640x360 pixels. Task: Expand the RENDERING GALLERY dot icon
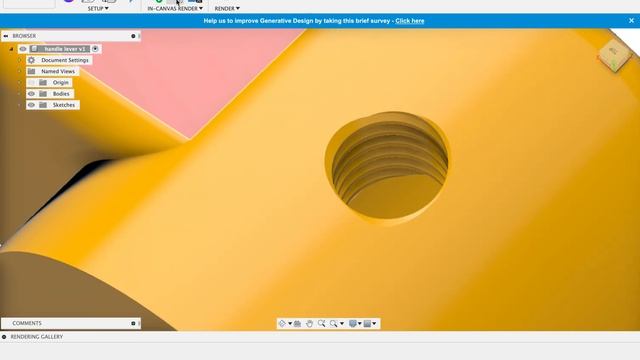click(4, 337)
